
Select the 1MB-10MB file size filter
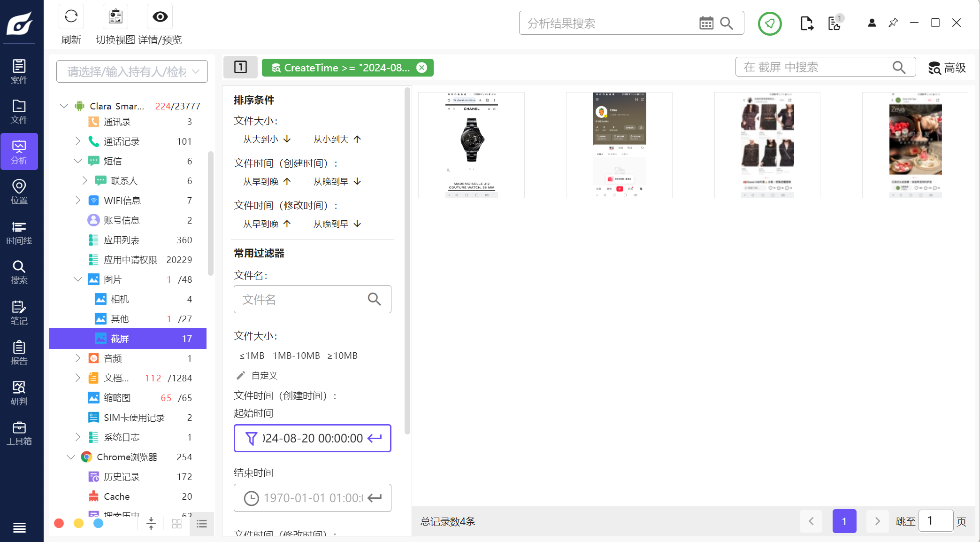[x=296, y=356]
